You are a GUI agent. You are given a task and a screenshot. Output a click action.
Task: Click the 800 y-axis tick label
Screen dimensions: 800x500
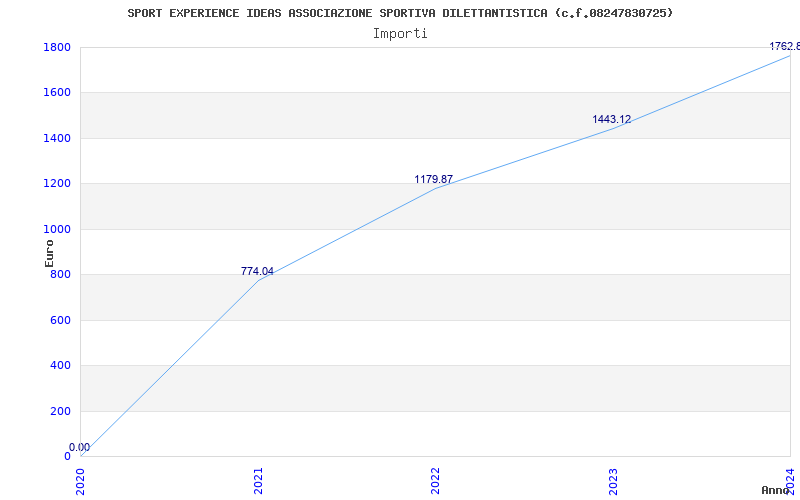click(x=60, y=274)
